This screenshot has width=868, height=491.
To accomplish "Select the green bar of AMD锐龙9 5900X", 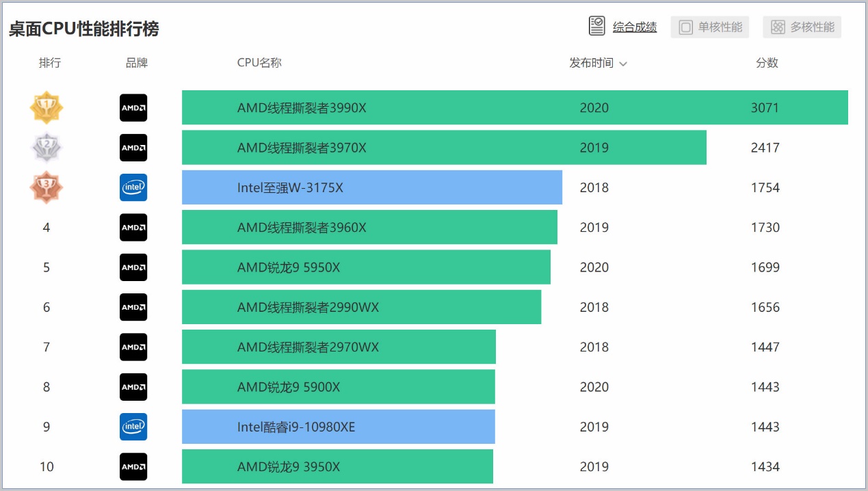I will tap(338, 386).
